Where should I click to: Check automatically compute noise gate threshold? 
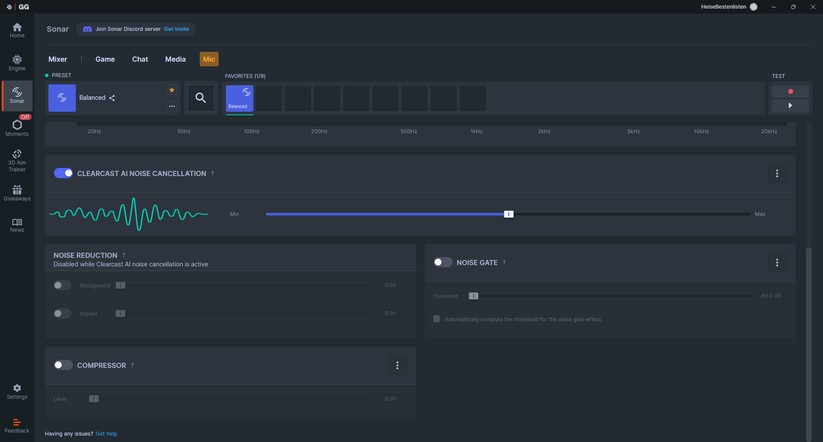click(x=437, y=319)
